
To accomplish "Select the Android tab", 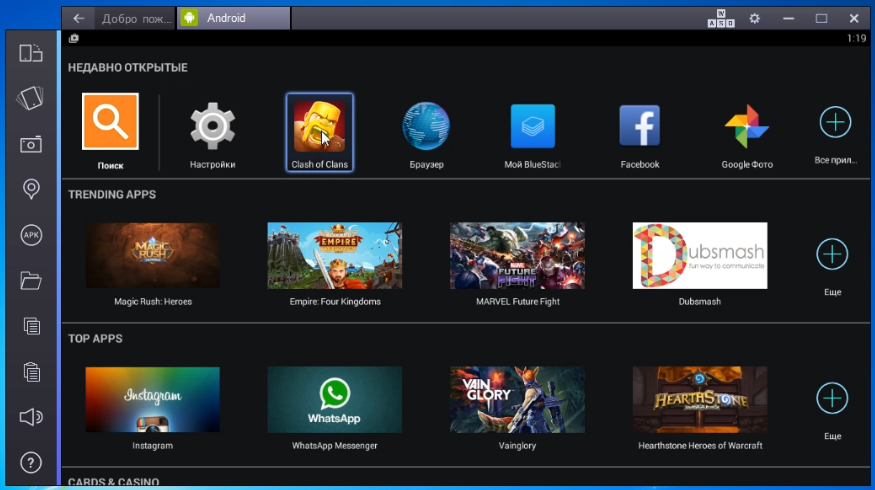I will (x=234, y=18).
